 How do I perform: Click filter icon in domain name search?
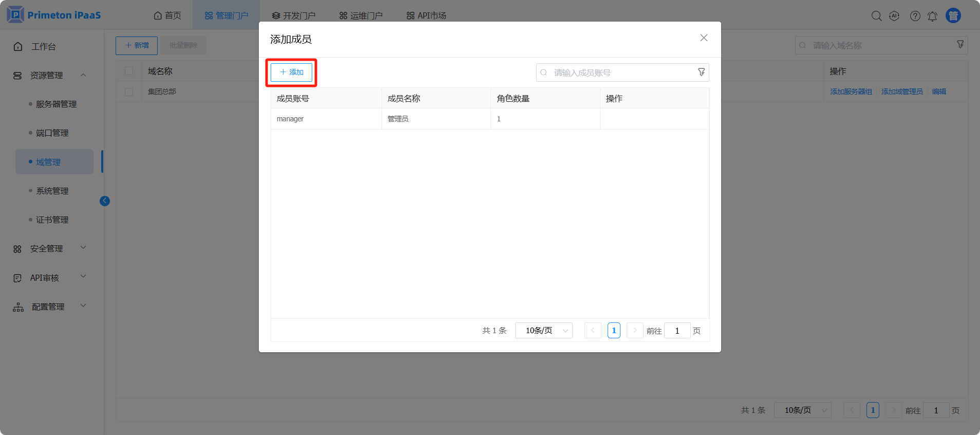point(960,45)
